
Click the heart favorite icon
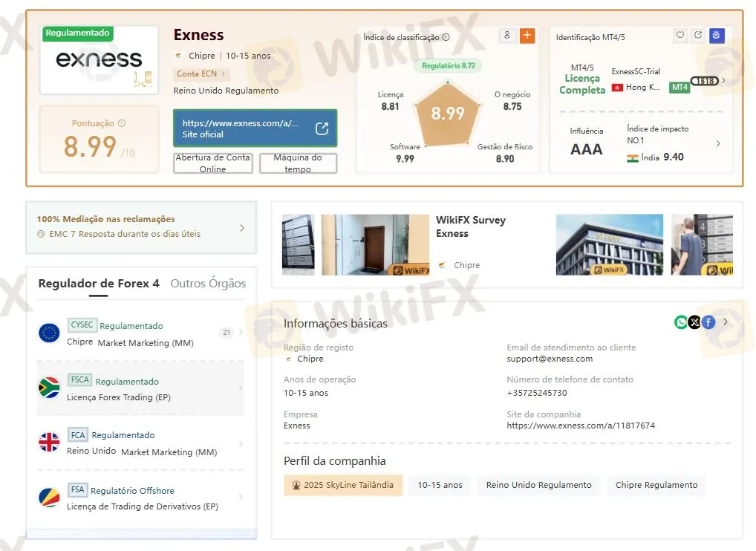click(x=680, y=35)
